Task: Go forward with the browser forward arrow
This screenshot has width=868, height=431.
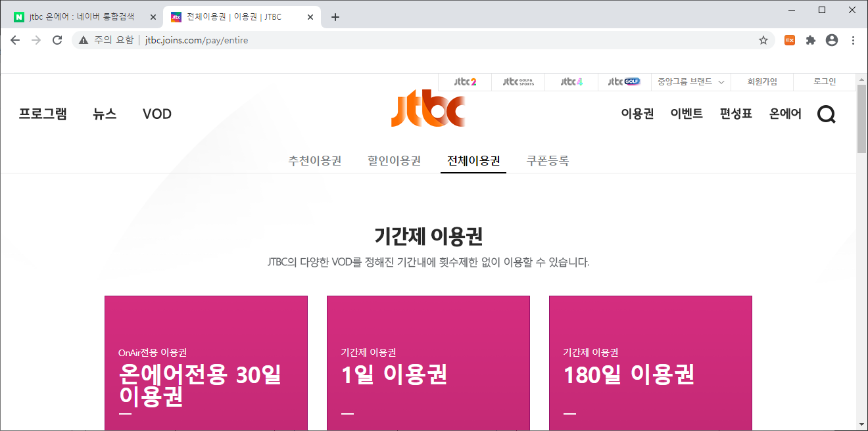Action: click(36, 40)
